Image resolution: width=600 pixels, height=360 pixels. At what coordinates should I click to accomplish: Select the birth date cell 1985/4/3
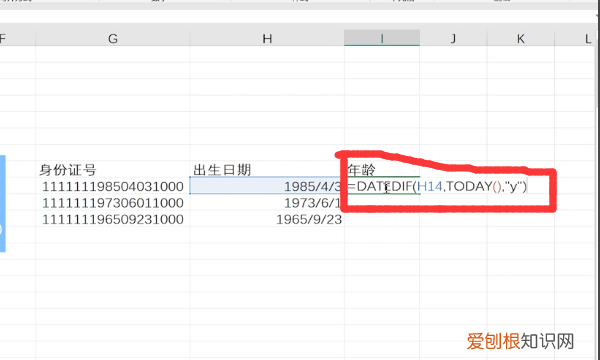tap(267, 186)
